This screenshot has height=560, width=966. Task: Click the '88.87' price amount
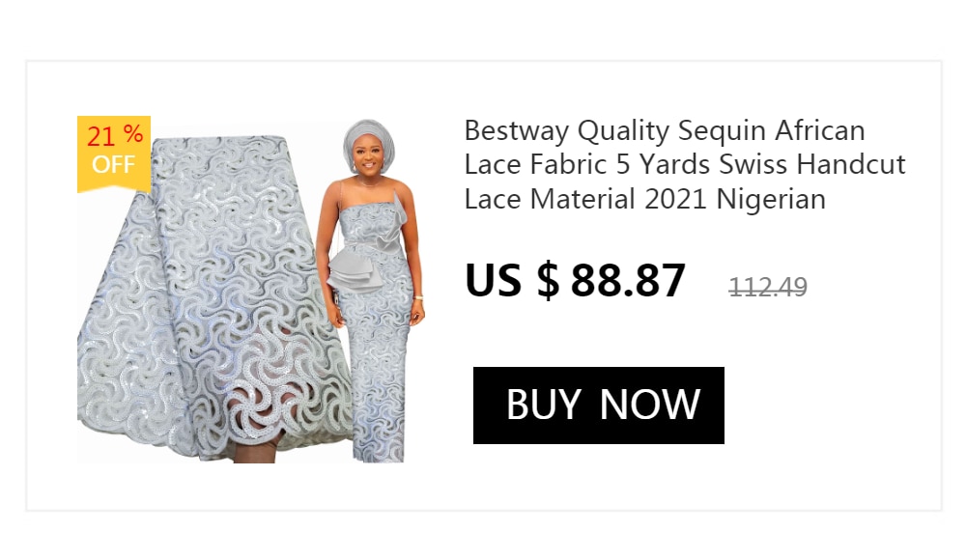(x=628, y=280)
